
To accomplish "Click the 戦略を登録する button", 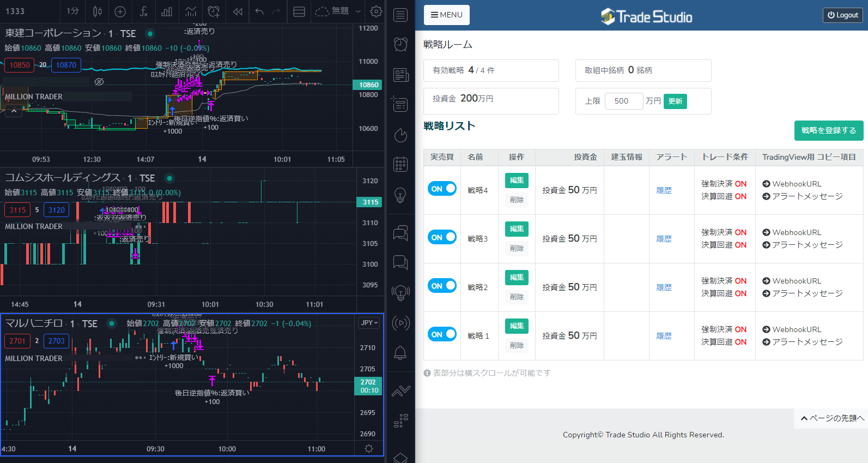I will coord(828,131).
